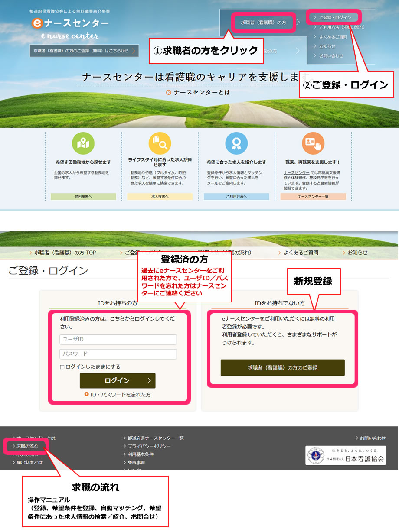Click 求職者の方のご登録（無料）はこちらから banner
Viewport: 399px width, 532px height.
[84, 51]
